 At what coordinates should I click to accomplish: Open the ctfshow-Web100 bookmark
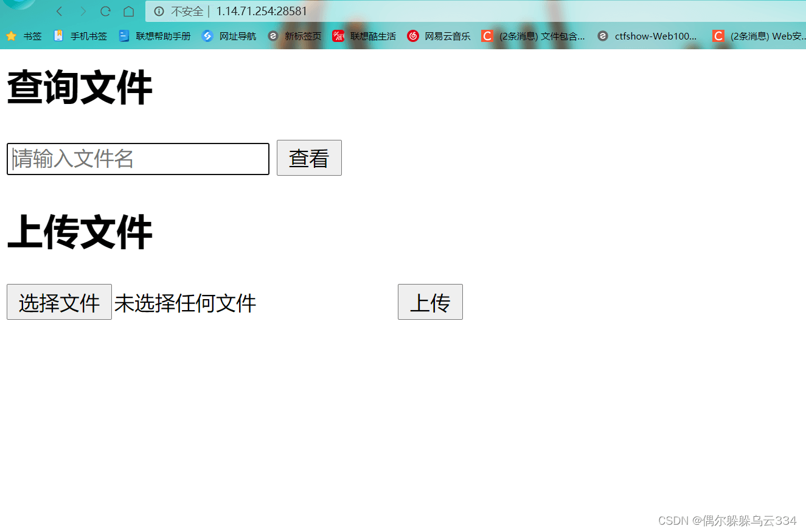click(647, 36)
